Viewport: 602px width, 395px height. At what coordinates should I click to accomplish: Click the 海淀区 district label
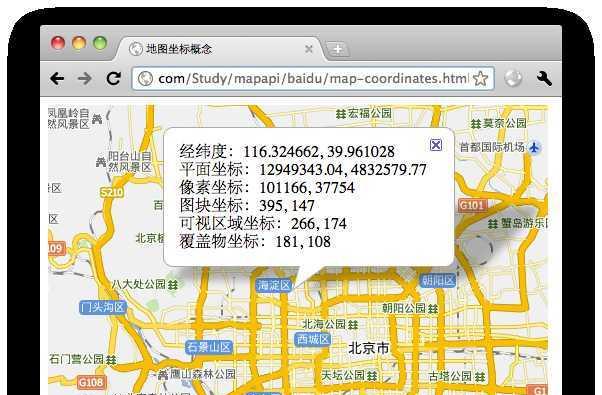(273, 285)
